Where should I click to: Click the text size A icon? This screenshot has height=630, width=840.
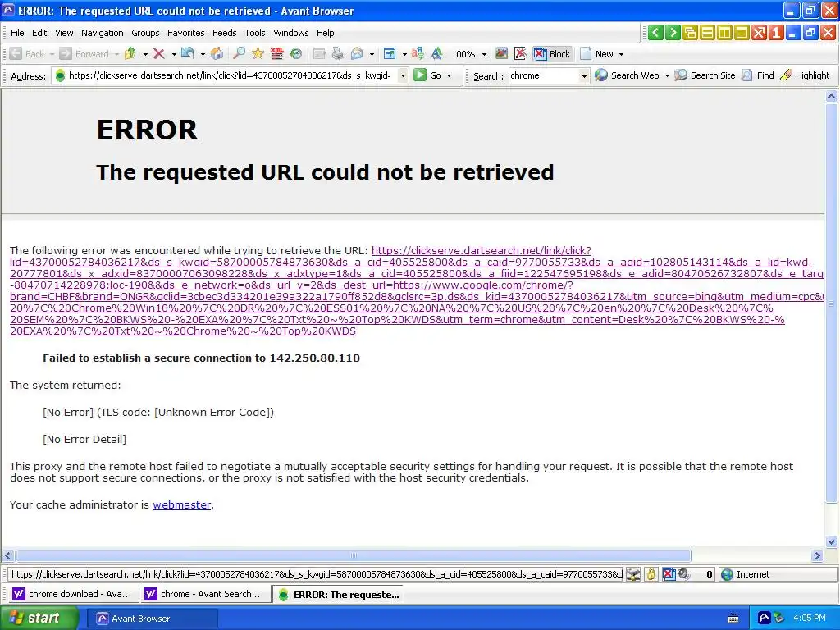point(437,53)
